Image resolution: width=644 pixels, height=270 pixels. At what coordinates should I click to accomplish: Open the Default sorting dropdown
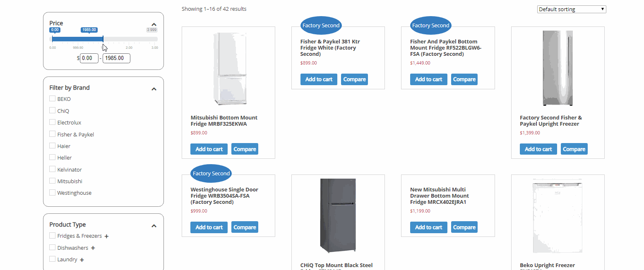571,9
